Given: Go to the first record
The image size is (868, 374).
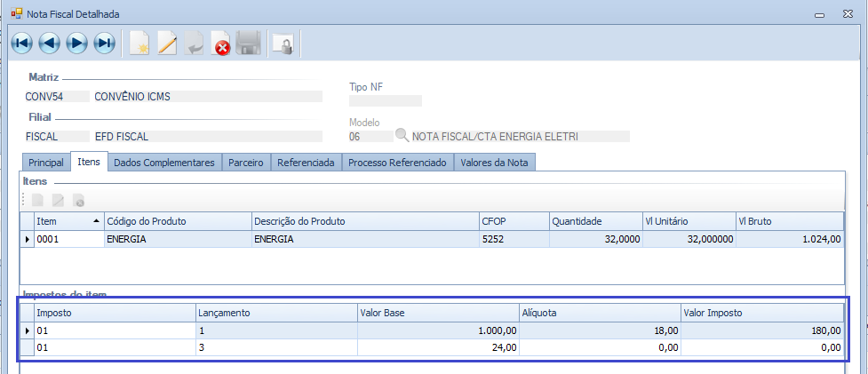Looking at the screenshot, I should 22,44.
